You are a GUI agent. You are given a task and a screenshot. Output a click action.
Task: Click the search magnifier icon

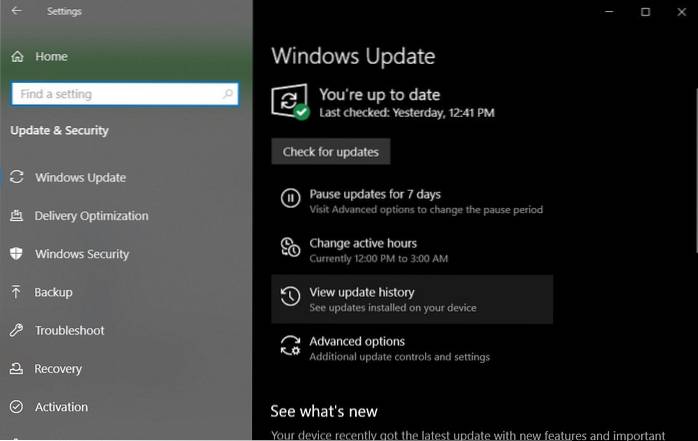(x=229, y=94)
